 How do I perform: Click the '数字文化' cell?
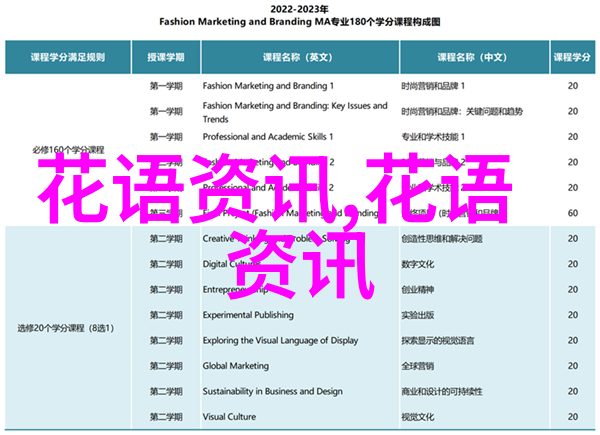pyautogui.click(x=417, y=264)
